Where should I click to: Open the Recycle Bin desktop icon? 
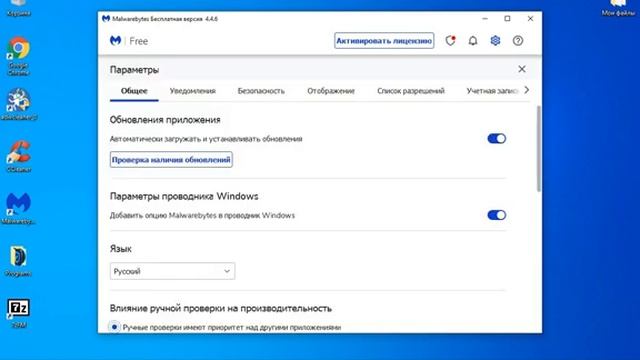(x=18, y=8)
